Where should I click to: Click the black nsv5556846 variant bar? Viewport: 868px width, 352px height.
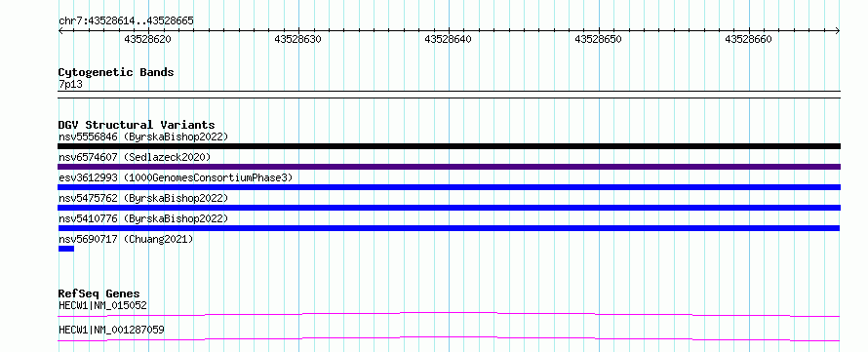tap(449, 146)
